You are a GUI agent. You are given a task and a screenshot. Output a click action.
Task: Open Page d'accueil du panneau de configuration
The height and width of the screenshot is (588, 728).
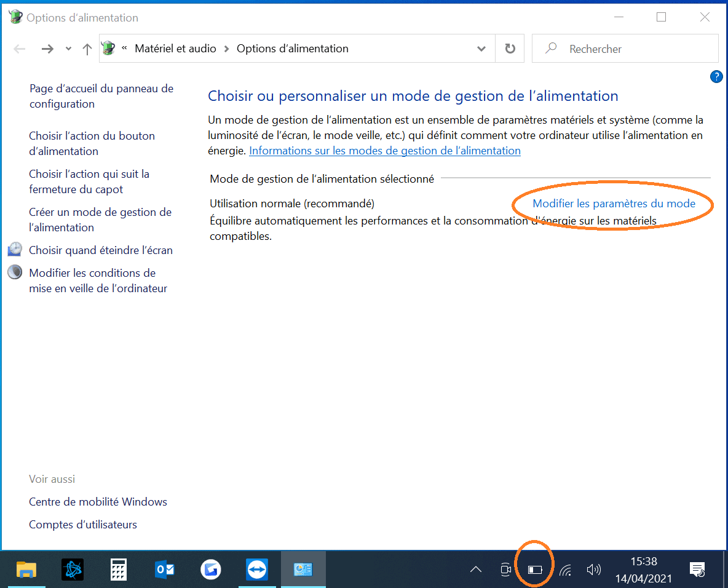click(x=101, y=96)
